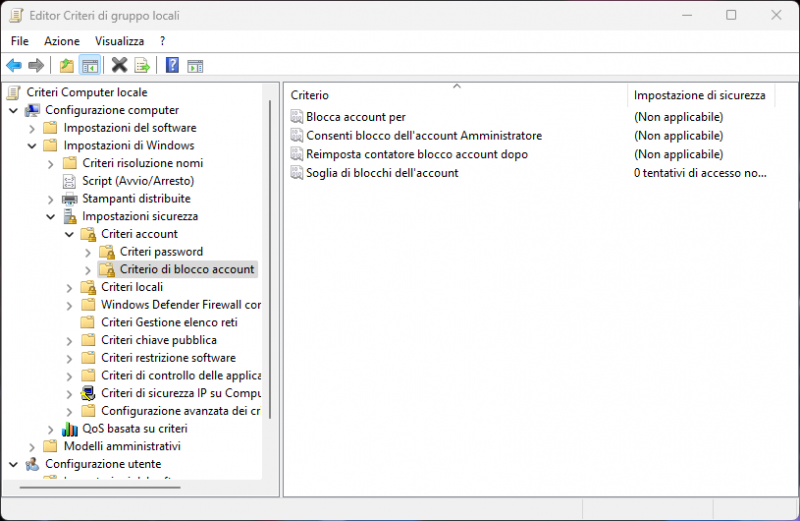
Task: Export list with the toolbar icon
Action: (x=142, y=65)
